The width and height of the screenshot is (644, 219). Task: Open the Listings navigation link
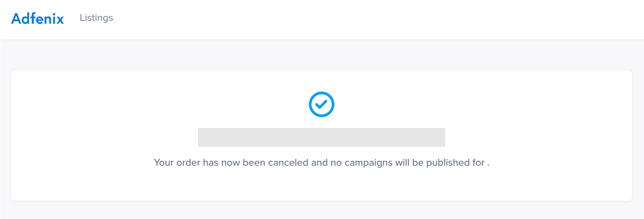point(96,18)
